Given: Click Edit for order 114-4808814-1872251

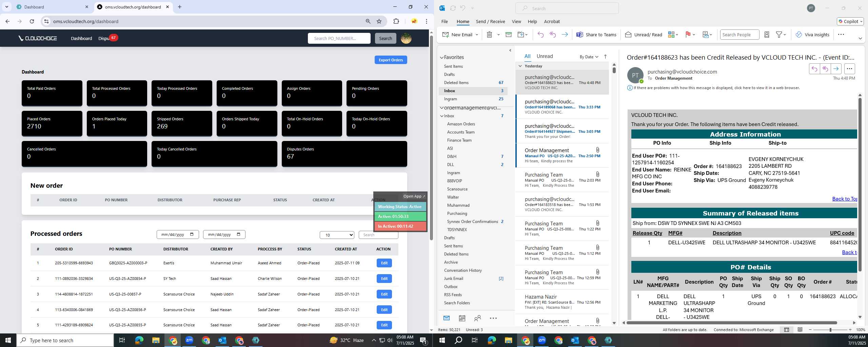Looking at the screenshot, I should [x=384, y=294].
